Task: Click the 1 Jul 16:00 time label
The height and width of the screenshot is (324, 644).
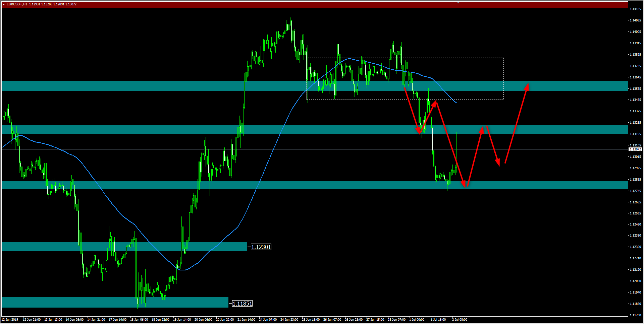Action: coord(438,320)
